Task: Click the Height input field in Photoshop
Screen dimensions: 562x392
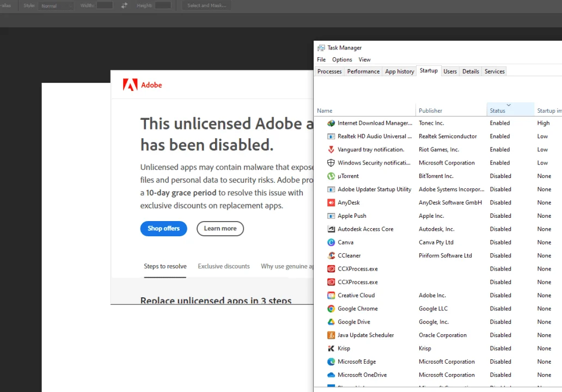Action: click(x=163, y=5)
